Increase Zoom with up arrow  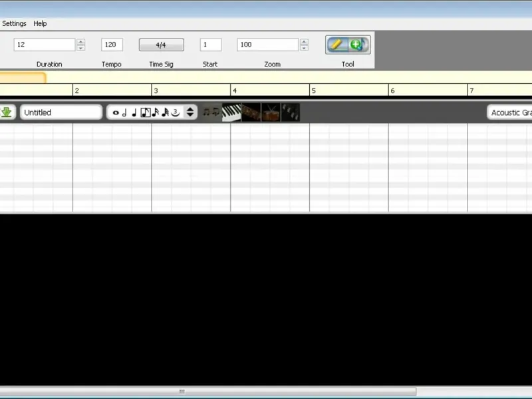[304, 41]
